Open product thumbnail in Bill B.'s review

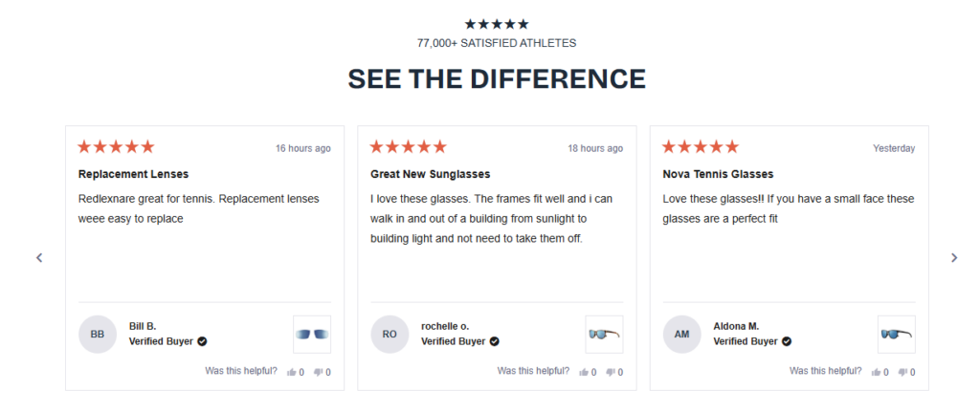click(312, 335)
